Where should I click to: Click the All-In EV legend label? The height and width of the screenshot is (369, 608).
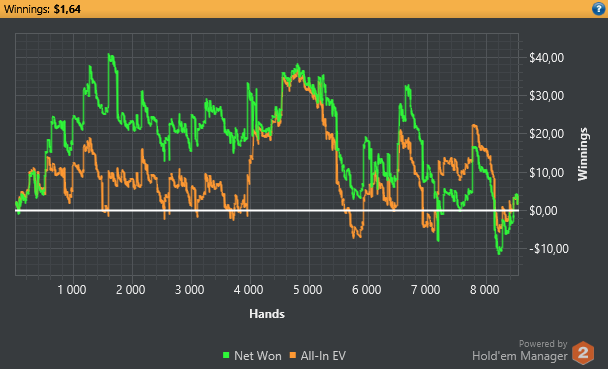323,356
